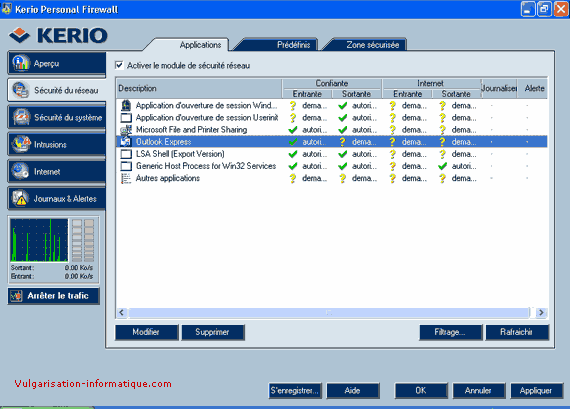Image resolution: width=570 pixels, height=409 pixels.
Task: Open the Internet sidebar icon
Action: point(20,171)
